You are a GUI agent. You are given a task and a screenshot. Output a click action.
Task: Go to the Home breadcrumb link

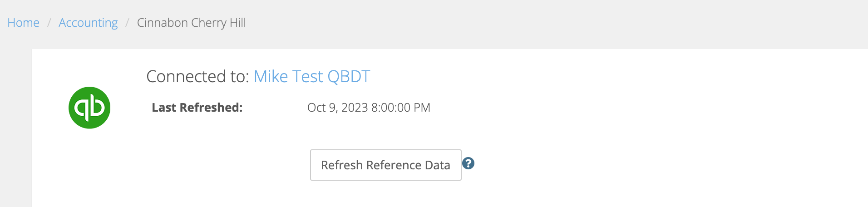[24, 23]
